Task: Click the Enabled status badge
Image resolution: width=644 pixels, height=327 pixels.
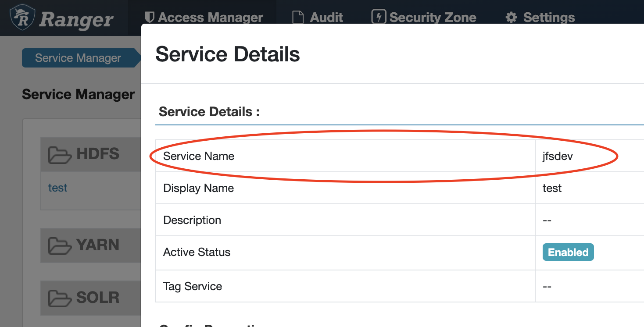Action: (x=568, y=252)
